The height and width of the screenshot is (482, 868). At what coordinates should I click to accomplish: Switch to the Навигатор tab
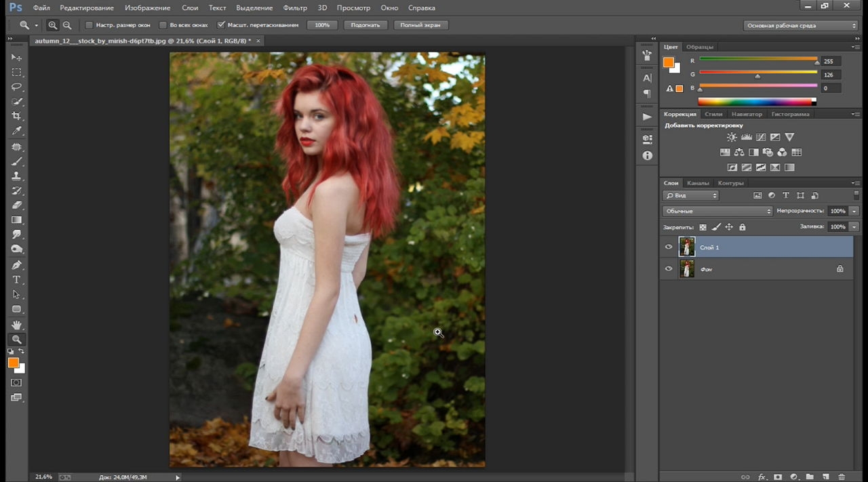(747, 114)
